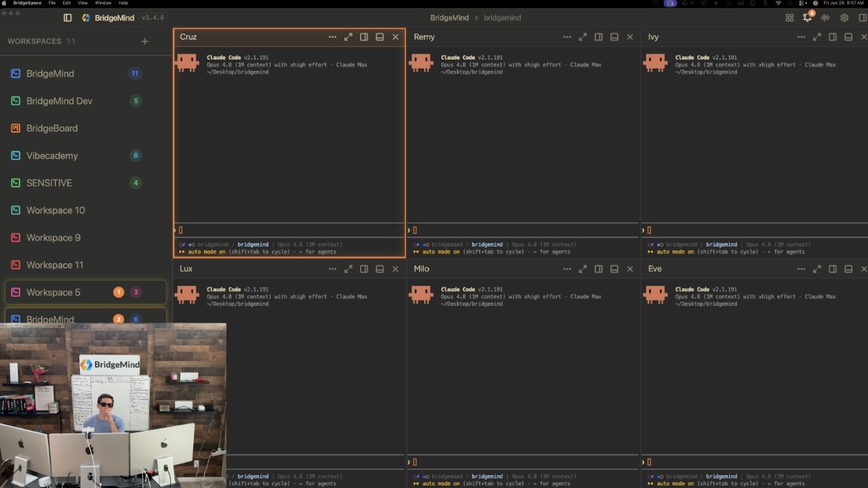Screen dimensions: 868x488
Task: Select the BridgeBoard workspace
Action: (x=85, y=128)
